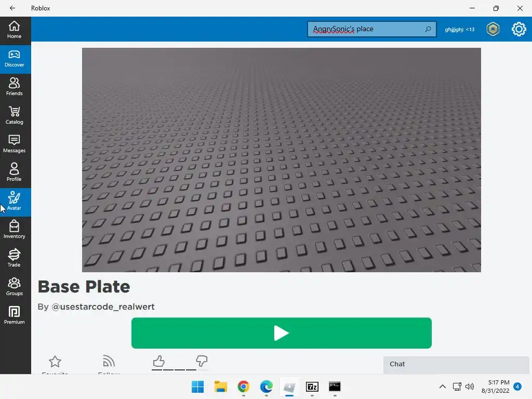The image size is (532, 399).
Task: Click the Robux hexagon icon
Action: 493,29
